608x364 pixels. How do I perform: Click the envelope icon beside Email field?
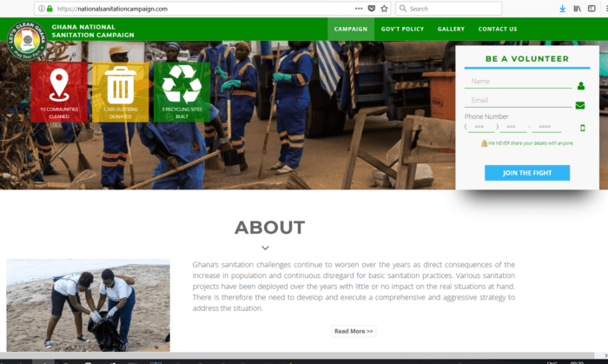coord(580,105)
